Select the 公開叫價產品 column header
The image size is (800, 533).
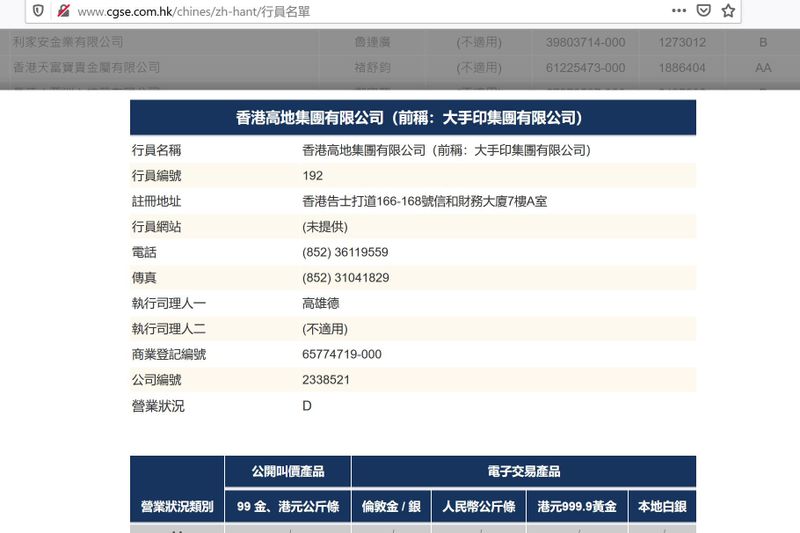(288, 471)
